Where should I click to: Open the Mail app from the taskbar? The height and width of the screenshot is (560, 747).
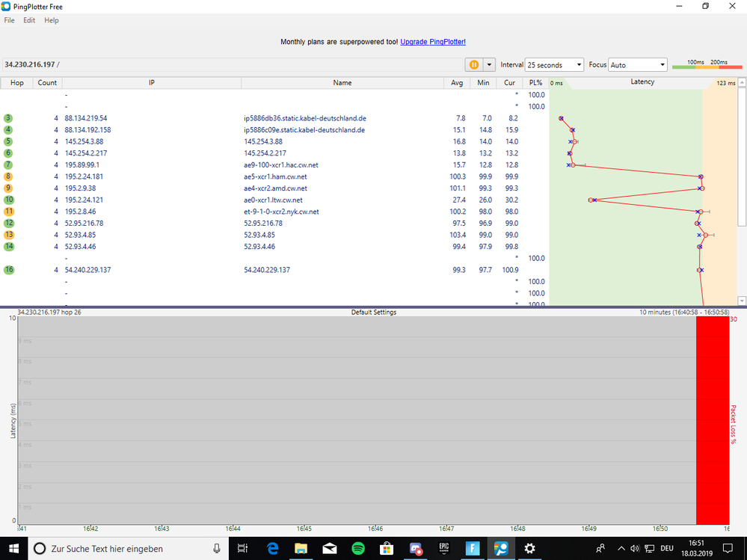tap(329, 549)
